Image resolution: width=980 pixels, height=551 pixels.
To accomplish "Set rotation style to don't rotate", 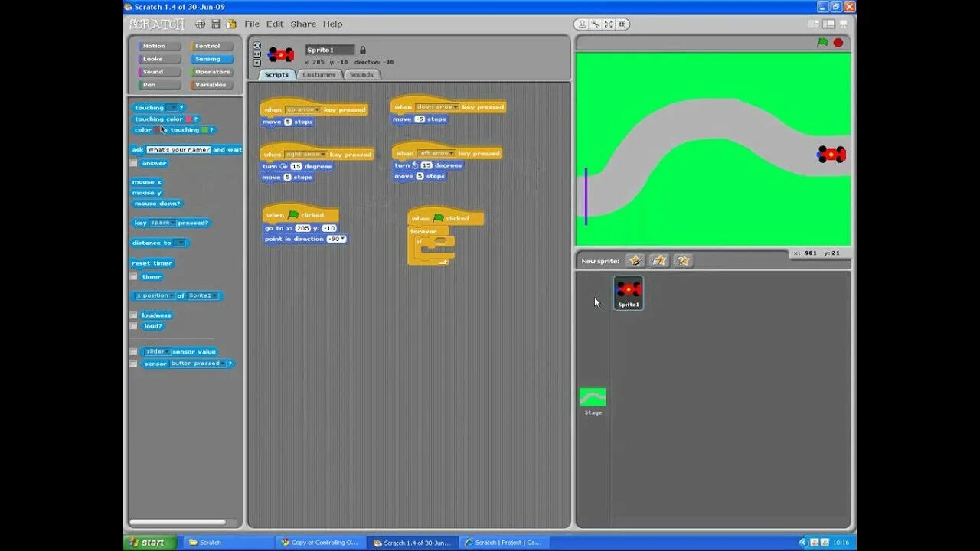I will [256, 63].
